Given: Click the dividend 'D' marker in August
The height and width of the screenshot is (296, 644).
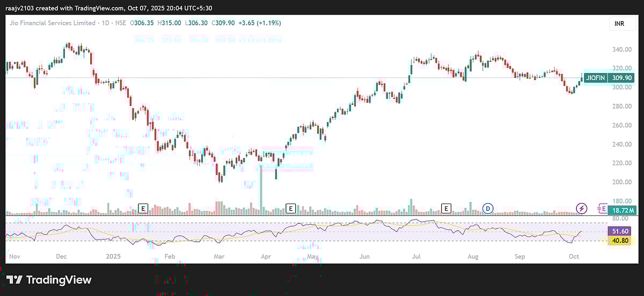Looking at the screenshot, I should pos(488,208).
